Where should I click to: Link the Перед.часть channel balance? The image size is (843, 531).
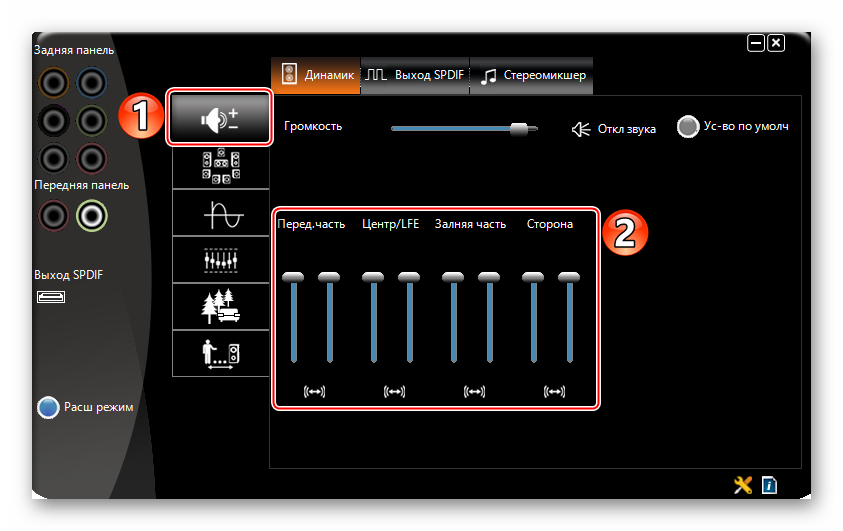tap(311, 392)
